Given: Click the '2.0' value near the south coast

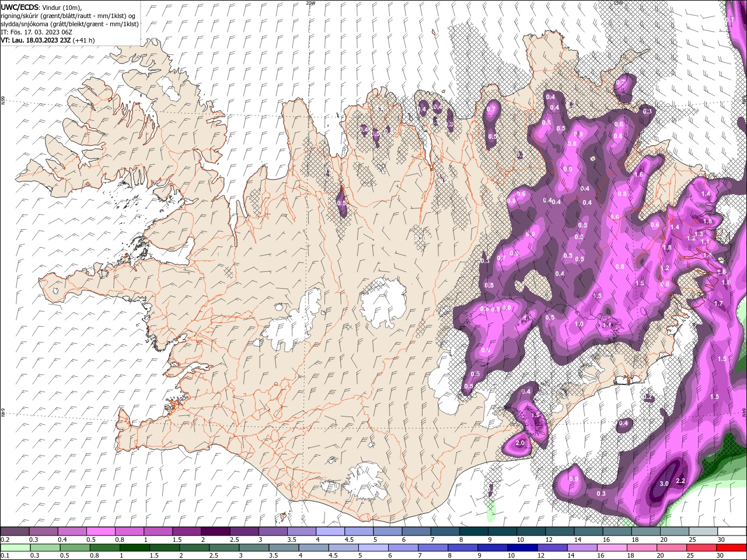Looking at the screenshot, I should [x=521, y=443].
